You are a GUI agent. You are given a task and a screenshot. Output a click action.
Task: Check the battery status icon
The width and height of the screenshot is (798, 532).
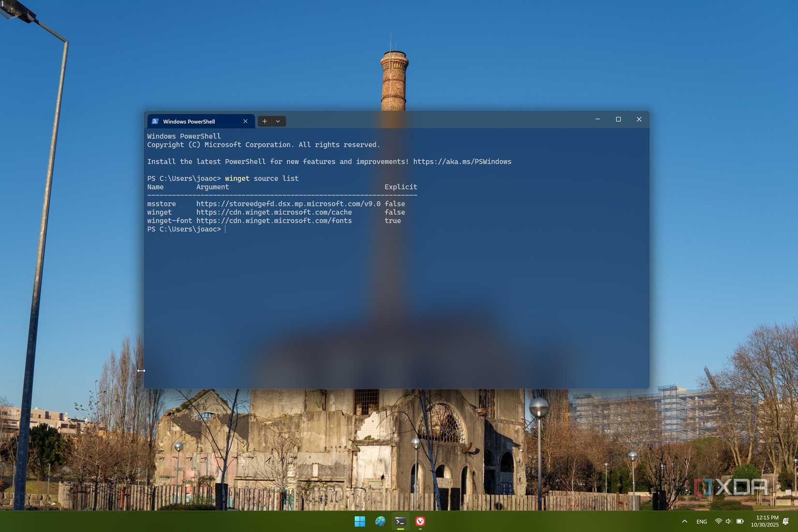click(739, 521)
